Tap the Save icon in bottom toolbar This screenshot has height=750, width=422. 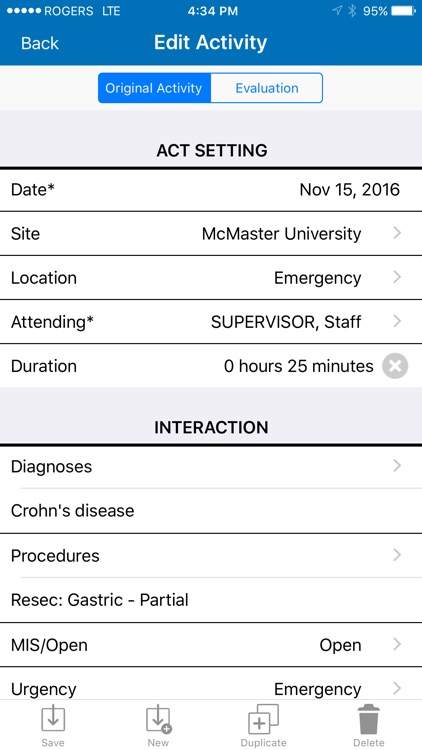[x=53, y=719]
